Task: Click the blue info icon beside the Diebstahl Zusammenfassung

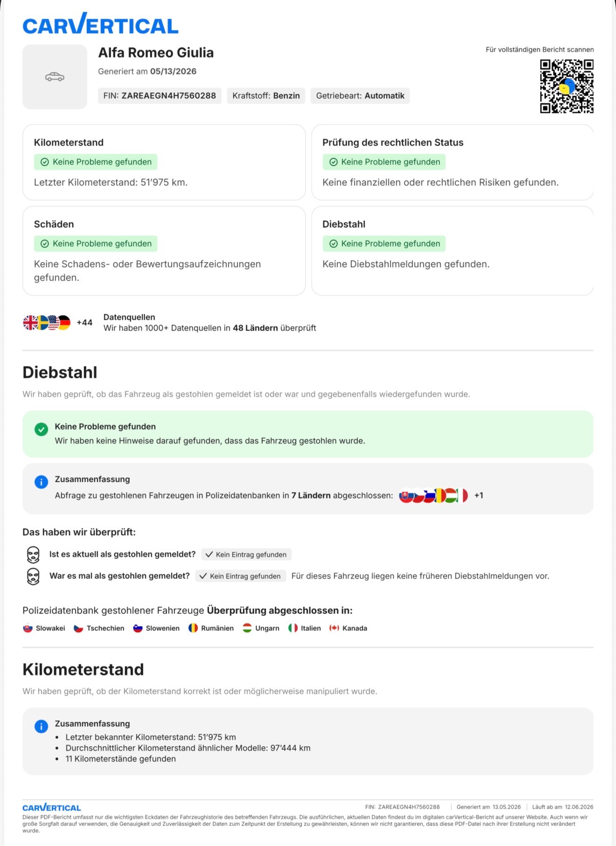Action: [x=41, y=482]
